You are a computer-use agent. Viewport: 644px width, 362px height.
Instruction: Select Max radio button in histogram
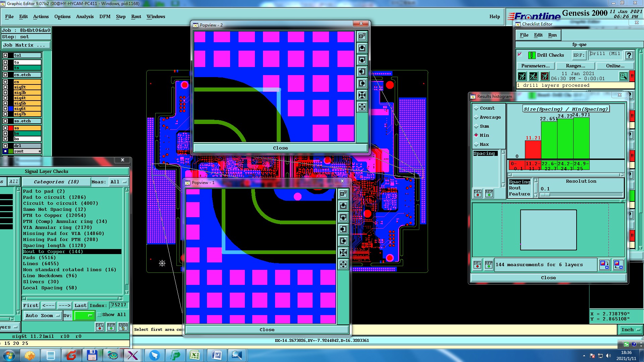tap(476, 144)
